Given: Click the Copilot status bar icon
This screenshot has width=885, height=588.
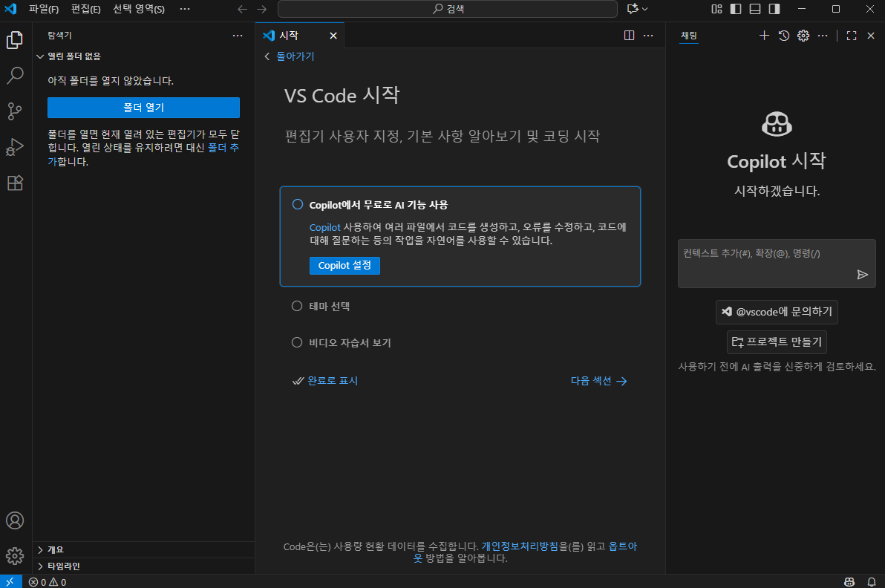Looking at the screenshot, I should pos(849,582).
